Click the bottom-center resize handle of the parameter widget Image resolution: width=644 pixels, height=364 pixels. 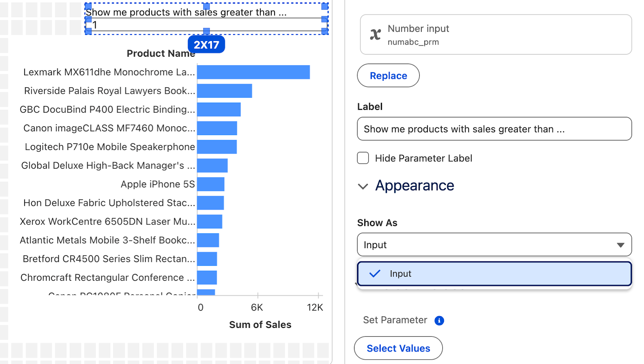206,31
